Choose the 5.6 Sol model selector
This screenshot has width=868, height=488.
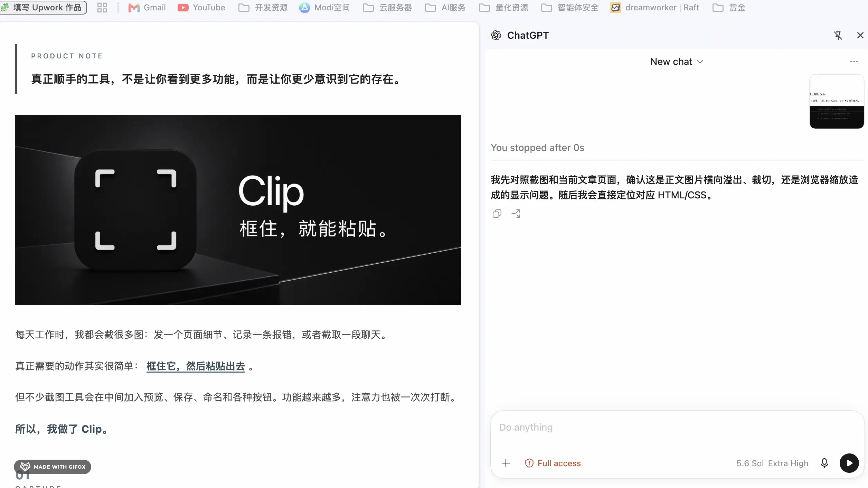pyautogui.click(x=750, y=463)
